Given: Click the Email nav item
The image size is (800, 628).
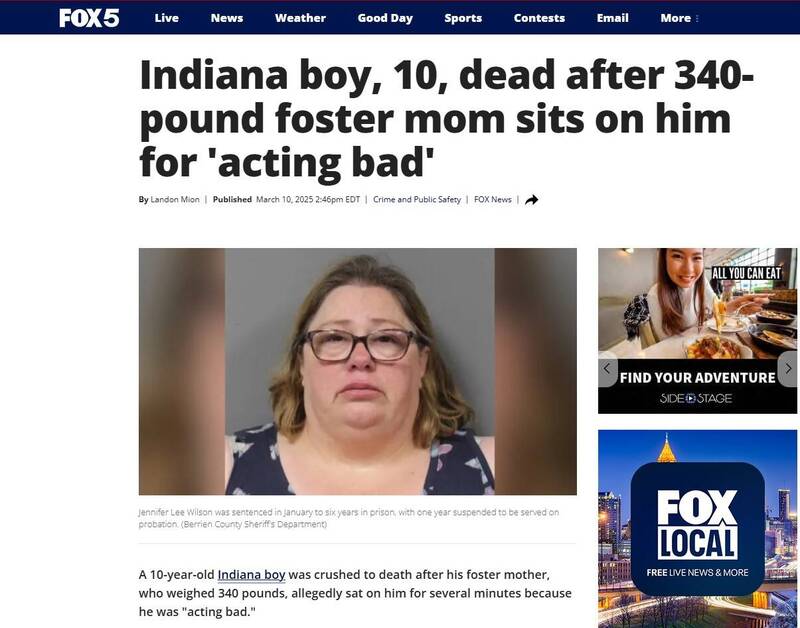Looking at the screenshot, I should (x=612, y=18).
